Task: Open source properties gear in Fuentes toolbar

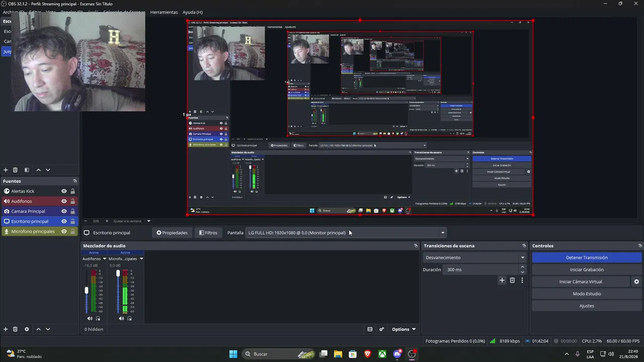Action: click(x=27, y=329)
